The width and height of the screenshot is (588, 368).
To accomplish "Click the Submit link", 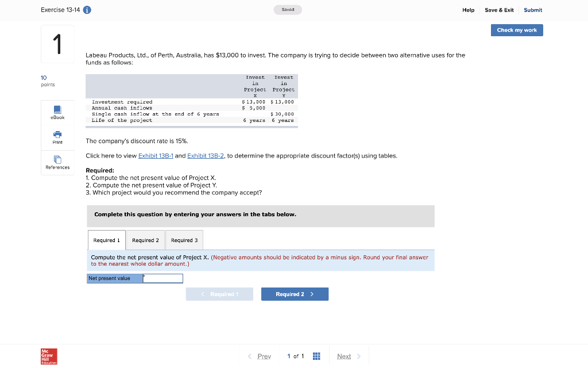I will [532, 10].
